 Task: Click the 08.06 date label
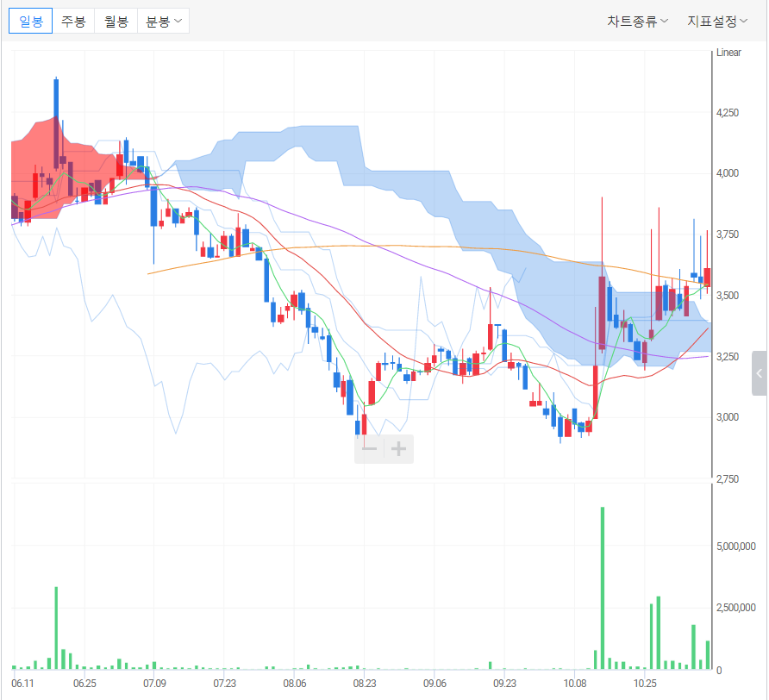click(x=295, y=684)
